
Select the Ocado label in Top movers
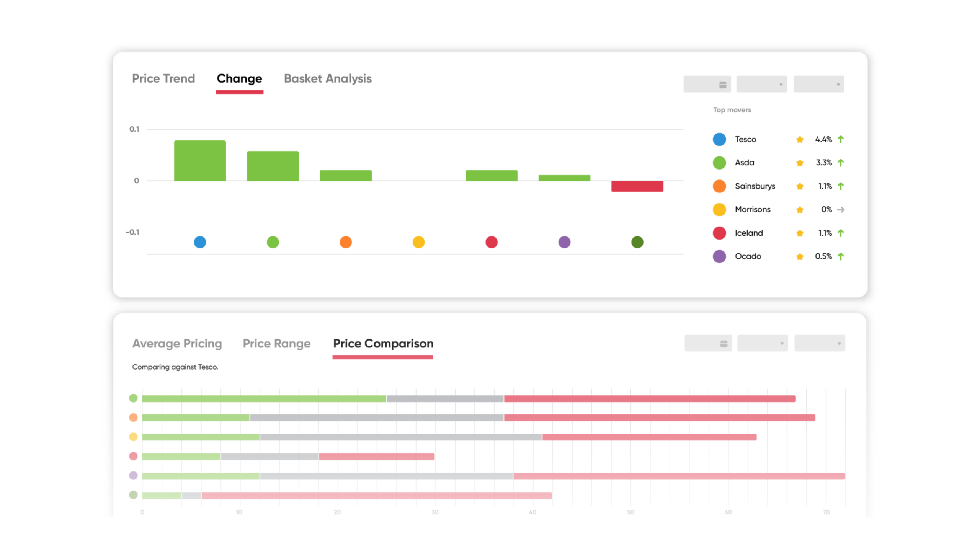(748, 256)
